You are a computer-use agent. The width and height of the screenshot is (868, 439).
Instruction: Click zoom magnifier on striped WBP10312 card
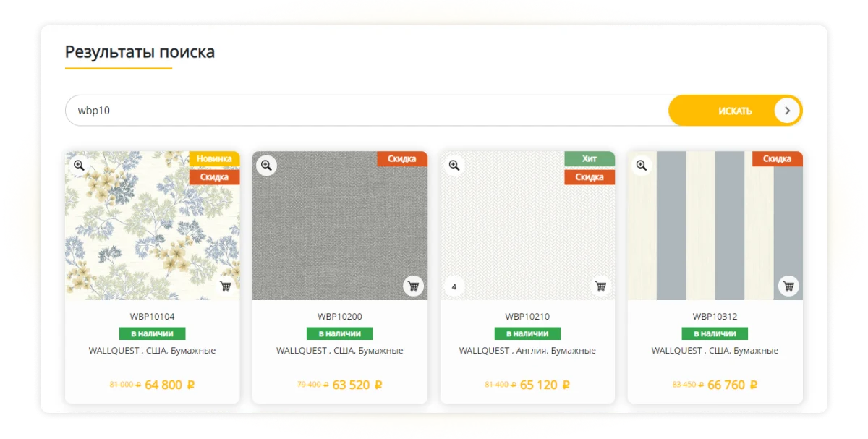(642, 166)
